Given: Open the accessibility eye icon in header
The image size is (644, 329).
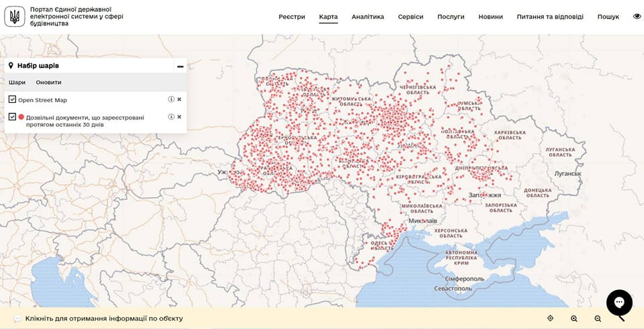Looking at the screenshot, I should point(637,17).
